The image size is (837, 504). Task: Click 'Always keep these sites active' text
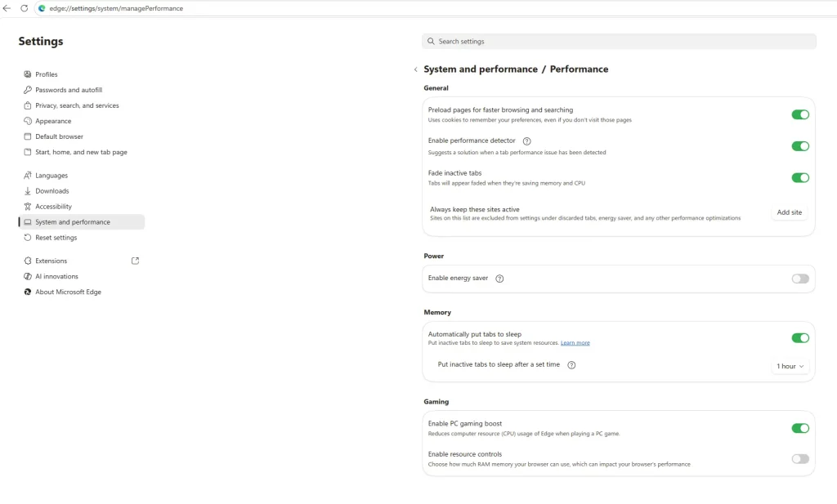point(475,210)
